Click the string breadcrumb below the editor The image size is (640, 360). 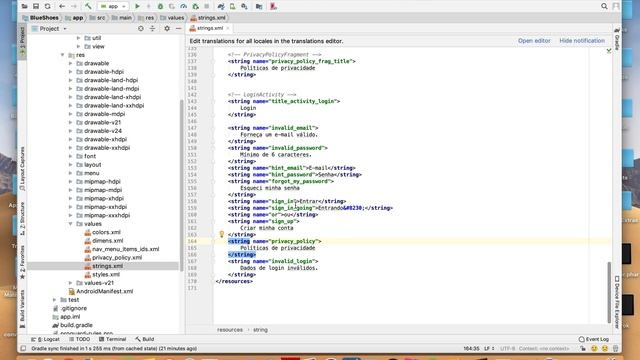pyautogui.click(x=260, y=330)
